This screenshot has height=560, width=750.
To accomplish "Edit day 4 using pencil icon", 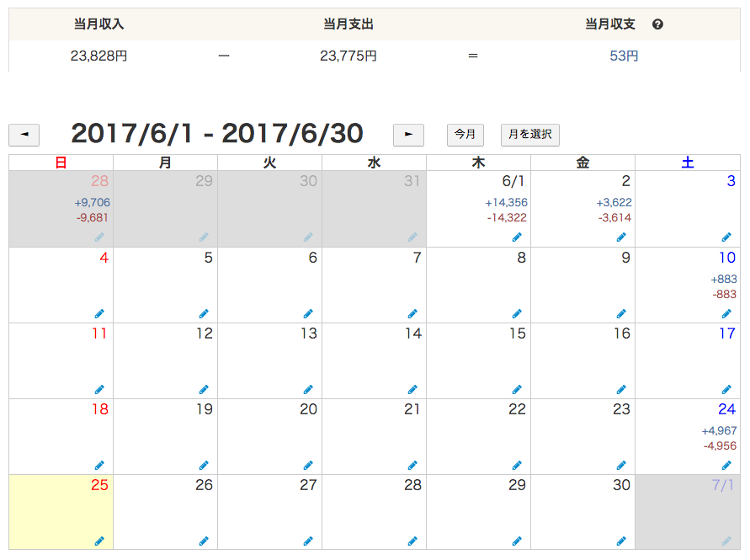I will tap(99, 313).
